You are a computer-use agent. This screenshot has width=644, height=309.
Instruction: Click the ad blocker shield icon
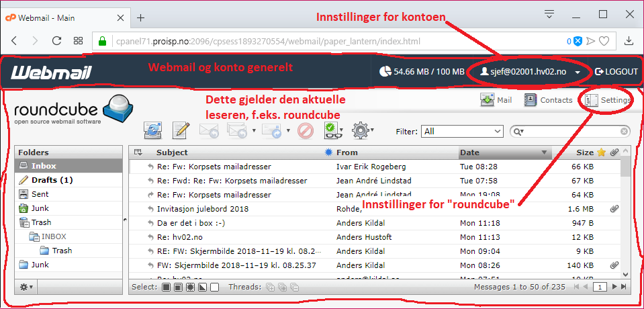[x=578, y=41]
